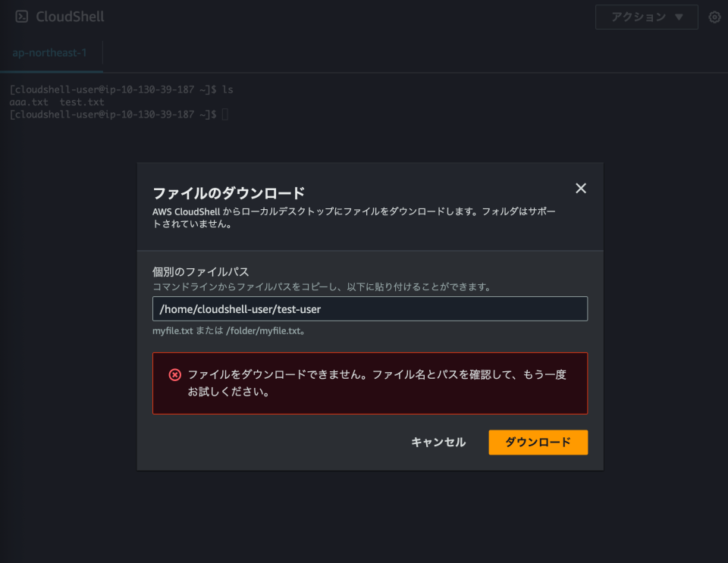Open CloudShell preferences via gear icon
The width and height of the screenshot is (728, 563).
(714, 17)
